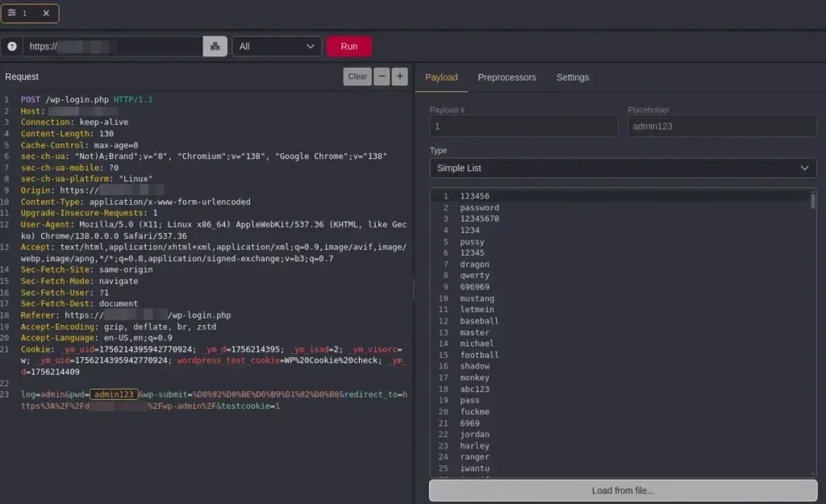
Task: Click payload entry 'letmein'
Action: point(477,310)
